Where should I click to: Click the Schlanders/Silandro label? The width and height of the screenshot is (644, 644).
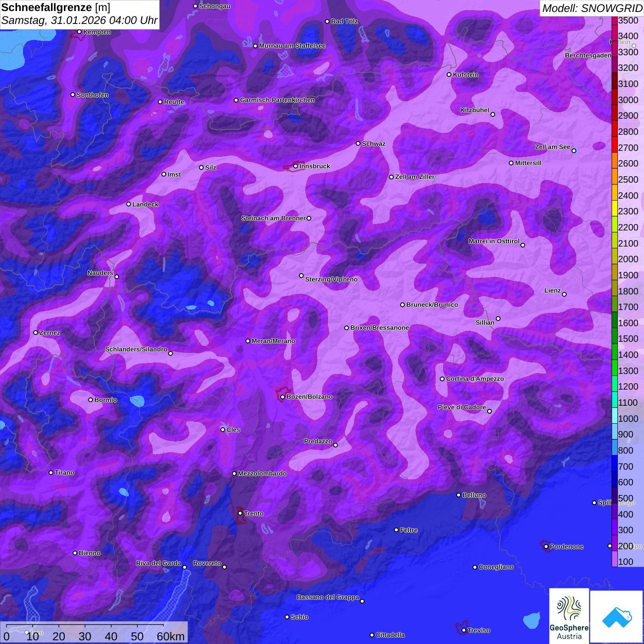pos(136,349)
